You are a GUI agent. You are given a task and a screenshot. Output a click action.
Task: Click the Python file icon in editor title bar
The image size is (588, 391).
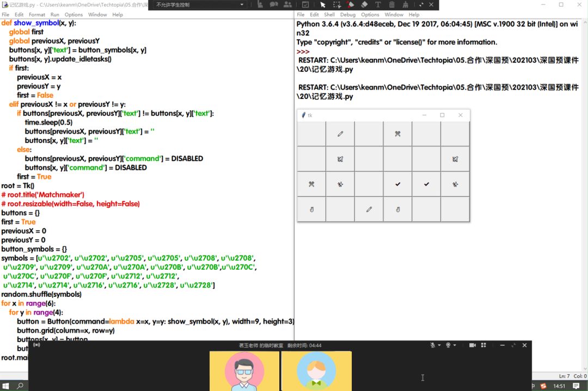pos(5,4)
